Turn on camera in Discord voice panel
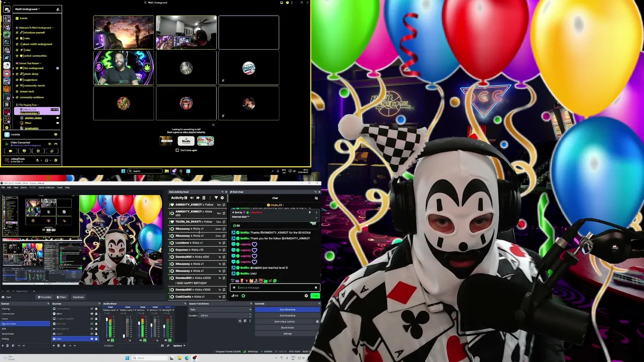The image size is (644, 362). coord(11,151)
